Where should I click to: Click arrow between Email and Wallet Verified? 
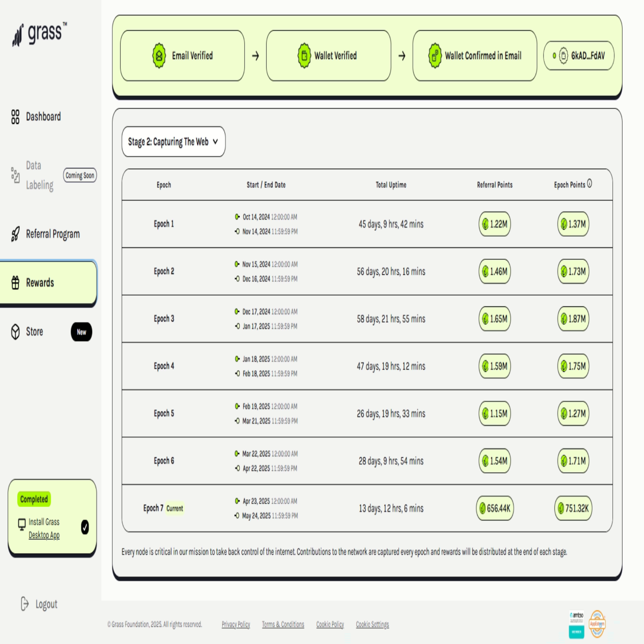[255, 56]
